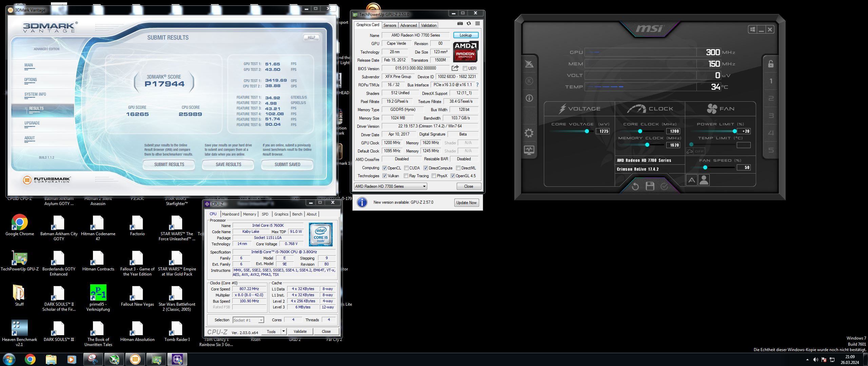Click the Afterburner core clock slider handle
The width and height of the screenshot is (868, 366).
click(x=640, y=131)
